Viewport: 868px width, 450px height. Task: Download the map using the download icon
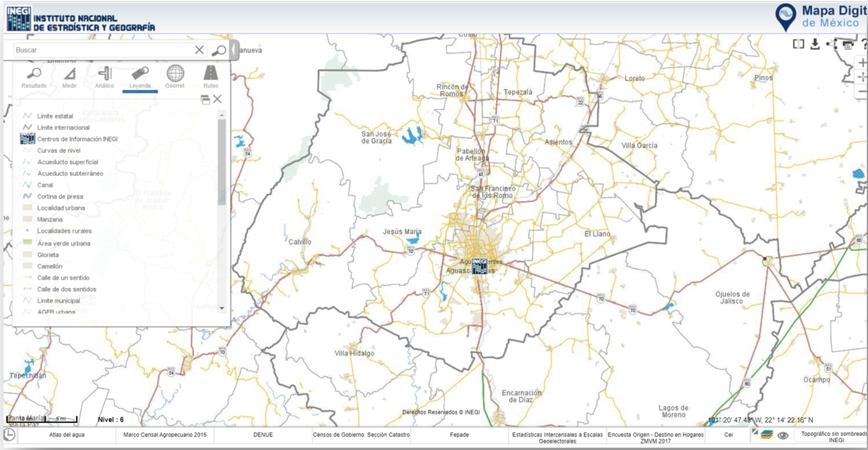pos(815,44)
